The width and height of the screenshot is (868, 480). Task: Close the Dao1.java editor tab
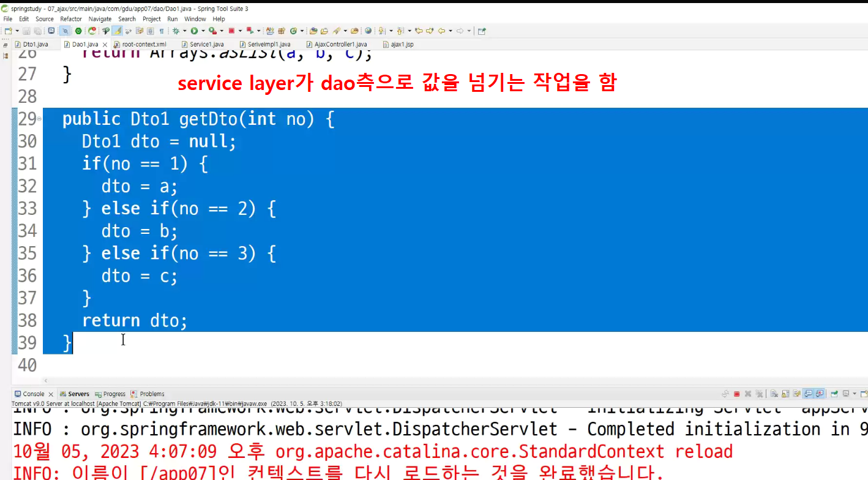[x=105, y=45]
